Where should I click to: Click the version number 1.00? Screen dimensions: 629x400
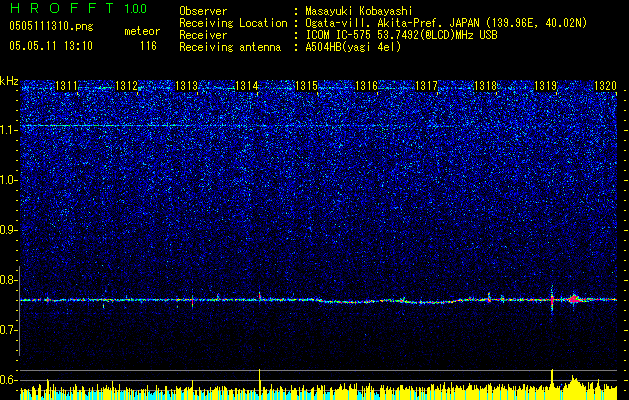[x=136, y=8]
